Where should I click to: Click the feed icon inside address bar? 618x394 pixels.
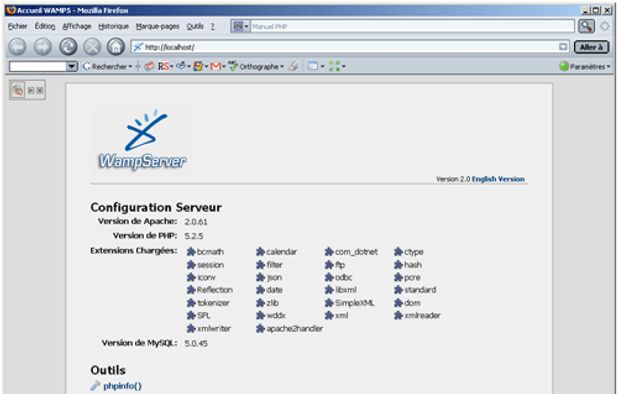point(563,47)
